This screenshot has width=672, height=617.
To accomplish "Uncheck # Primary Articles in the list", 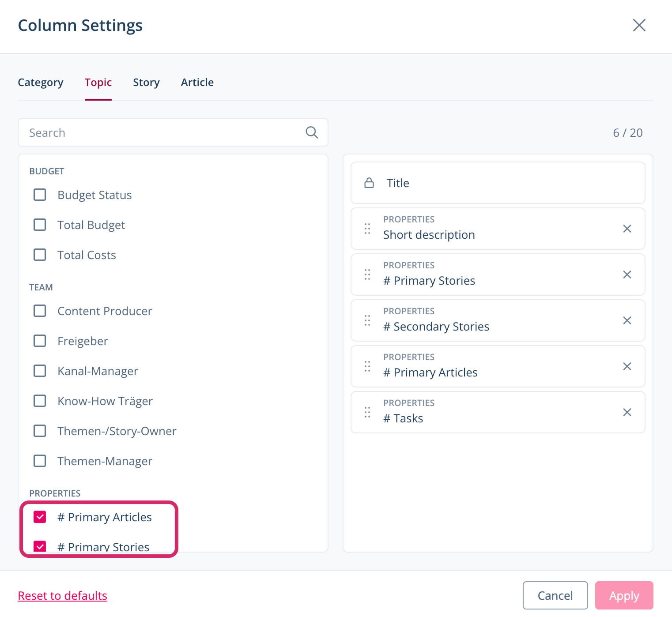I will tap(40, 517).
